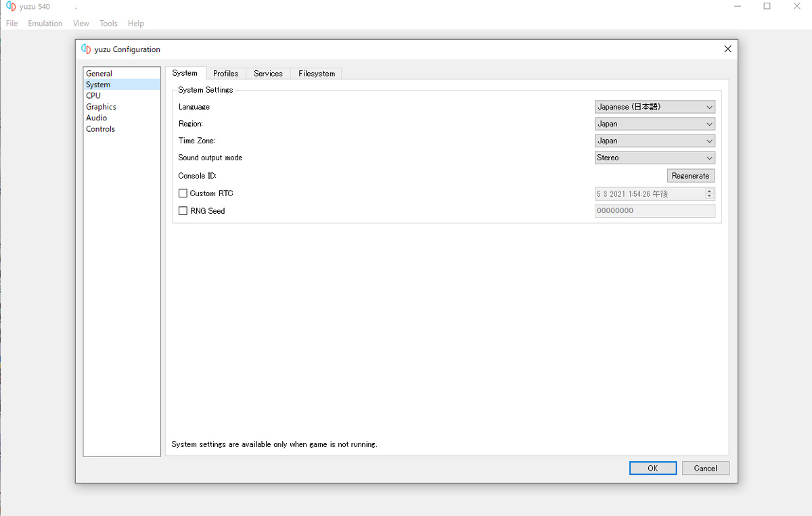Select Audio in the settings list

(x=122, y=118)
